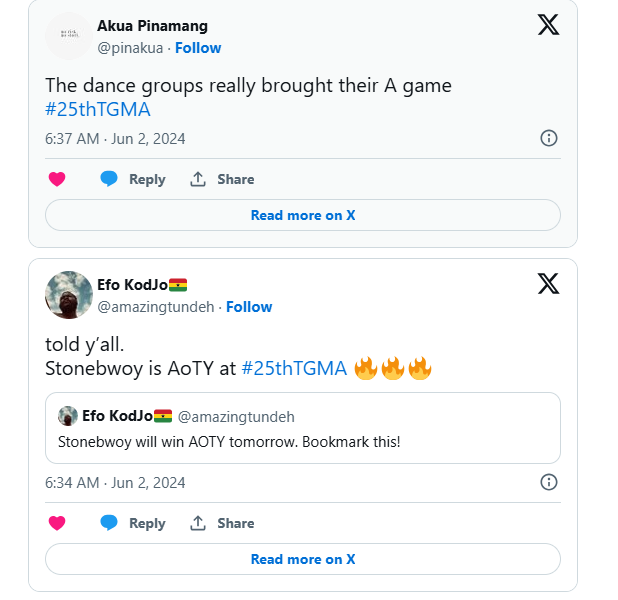
Task: Like Akua Pinamang's tweet with the heart
Action: coord(57,179)
